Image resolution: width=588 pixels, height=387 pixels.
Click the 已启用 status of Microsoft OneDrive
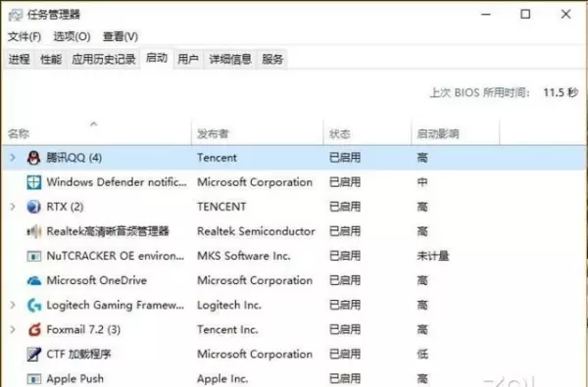(x=345, y=280)
